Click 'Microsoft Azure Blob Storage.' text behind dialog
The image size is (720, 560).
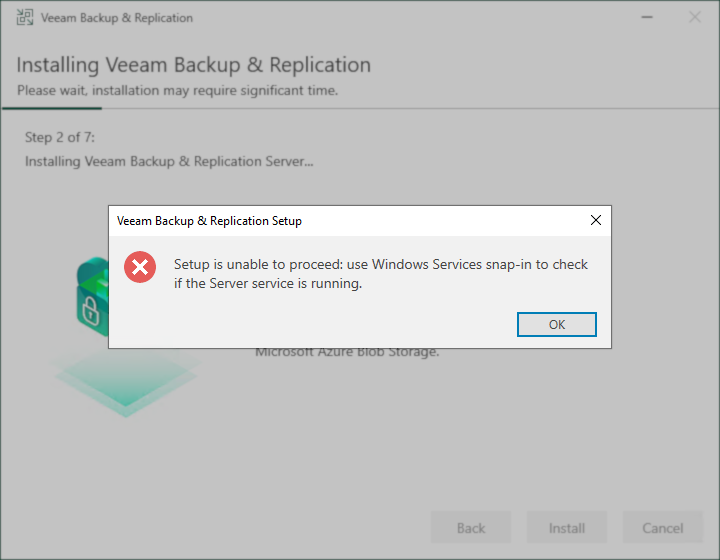point(347,353)
